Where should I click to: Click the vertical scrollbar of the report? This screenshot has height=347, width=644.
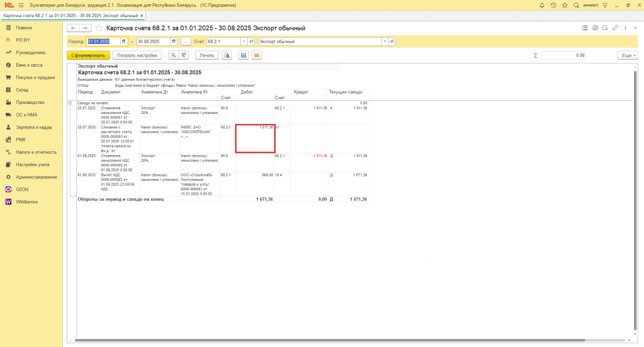coord(635,202)
